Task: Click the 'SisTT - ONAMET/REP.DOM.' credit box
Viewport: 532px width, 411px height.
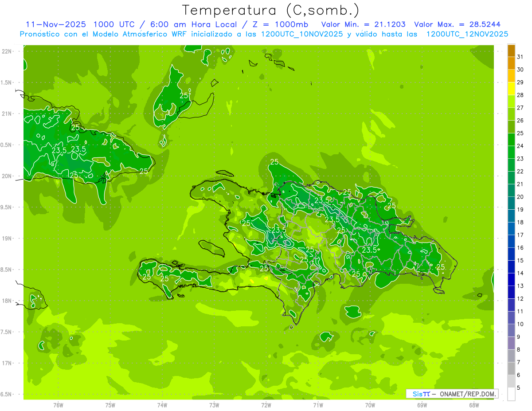Action: 452,394
